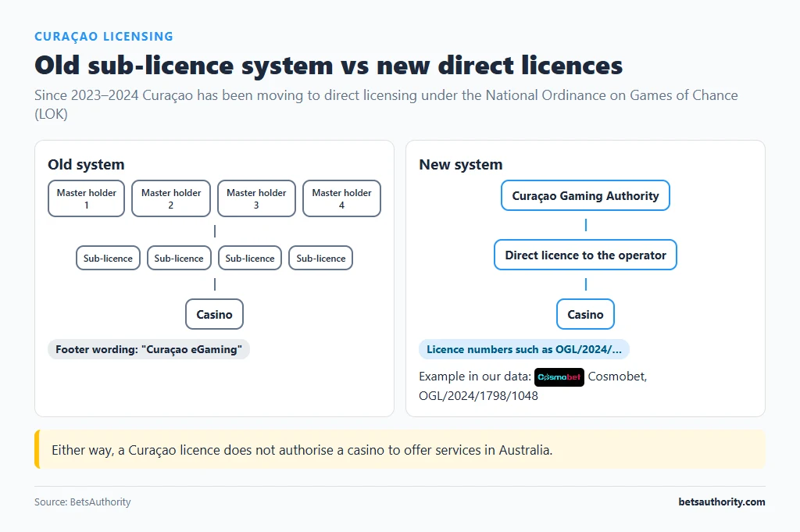Image resolution: width=800 pixels, height=532 pixels.
Task: Click the Cosmobet logo badge
Action: [x=559, y=377]
